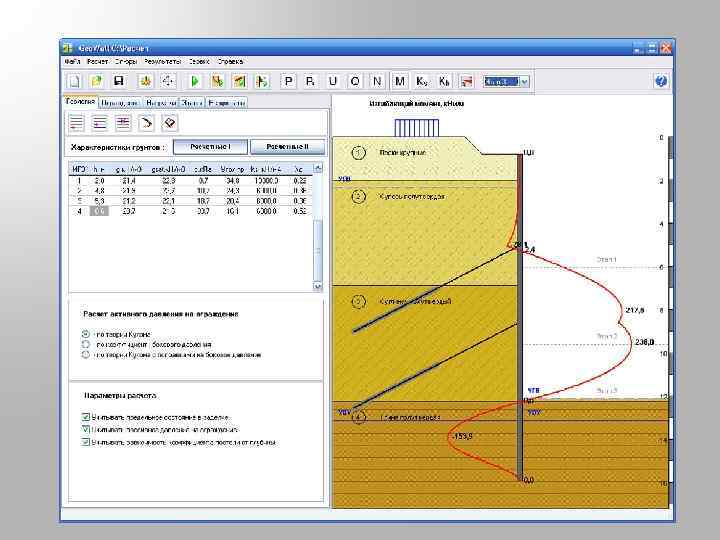Viewport: 720px width, 540px height.
Task: Open the stage dropdown in the toolbar
Action: (524, 81)
